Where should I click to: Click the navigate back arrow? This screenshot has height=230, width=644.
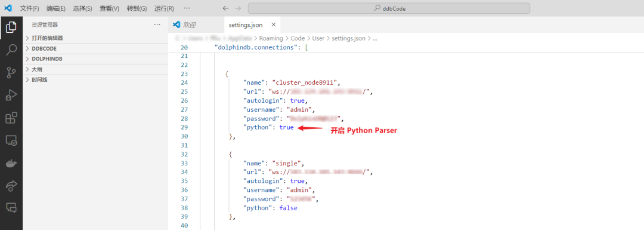225,8
